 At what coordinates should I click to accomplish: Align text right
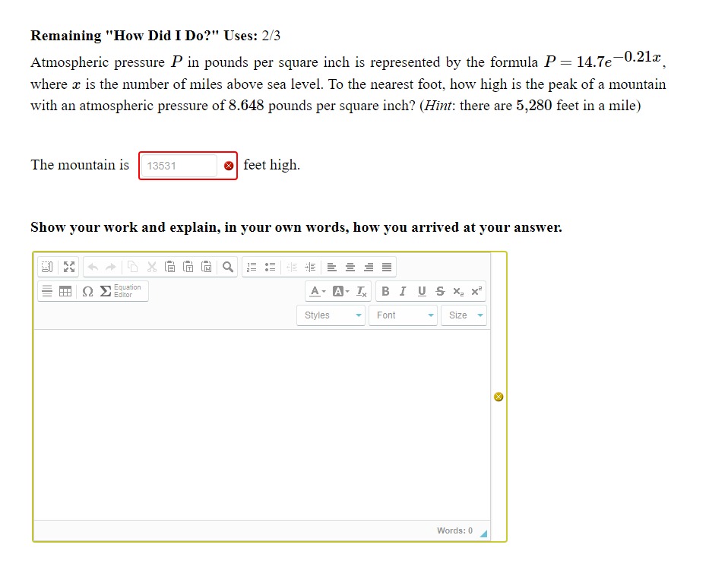click(369, 267)
